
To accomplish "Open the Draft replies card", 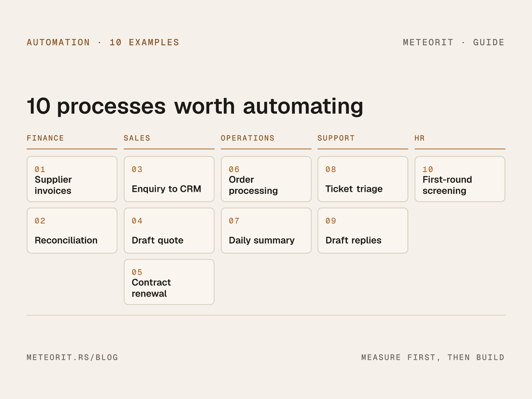I will pyautogui.click(x=363, y=231).
